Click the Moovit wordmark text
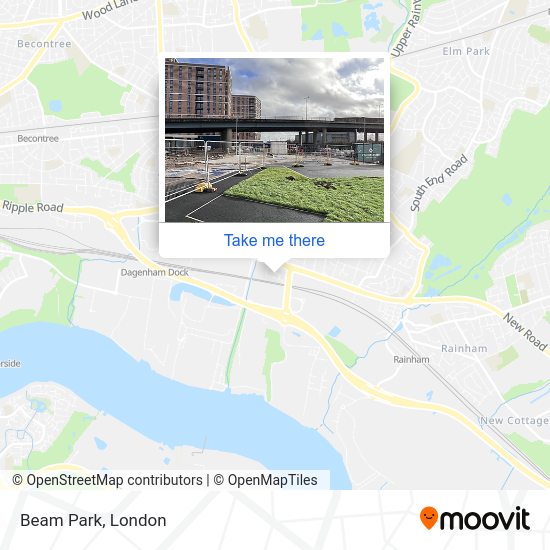This screenshot has height=550, width=550. 485,519
